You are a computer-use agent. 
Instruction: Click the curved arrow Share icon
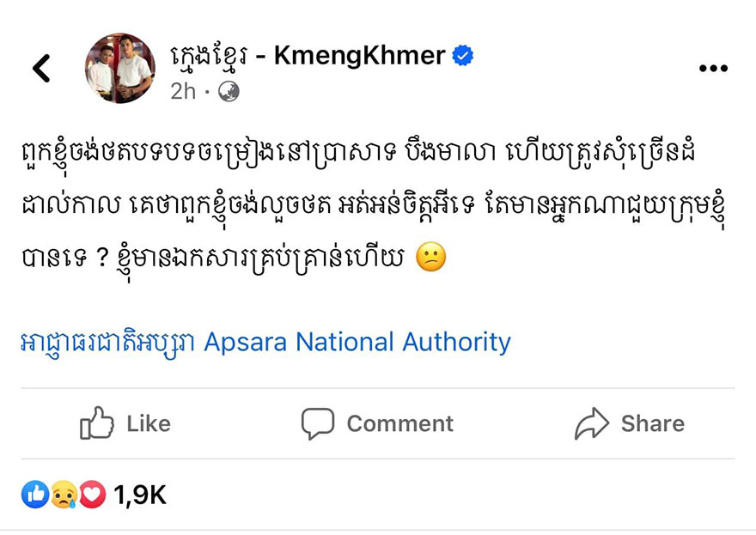(591, 423)
